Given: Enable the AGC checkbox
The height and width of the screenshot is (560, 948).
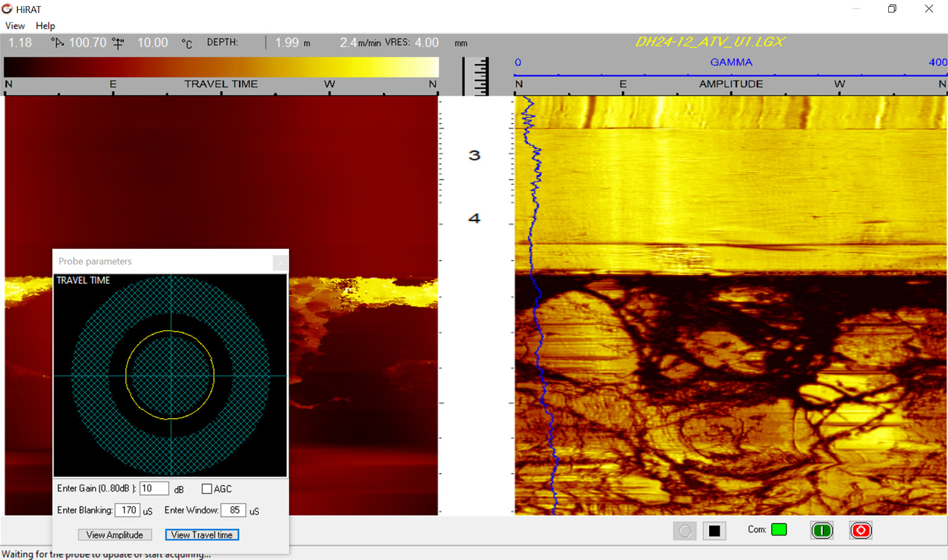Looking at the screenshot, I should (207, 489).
